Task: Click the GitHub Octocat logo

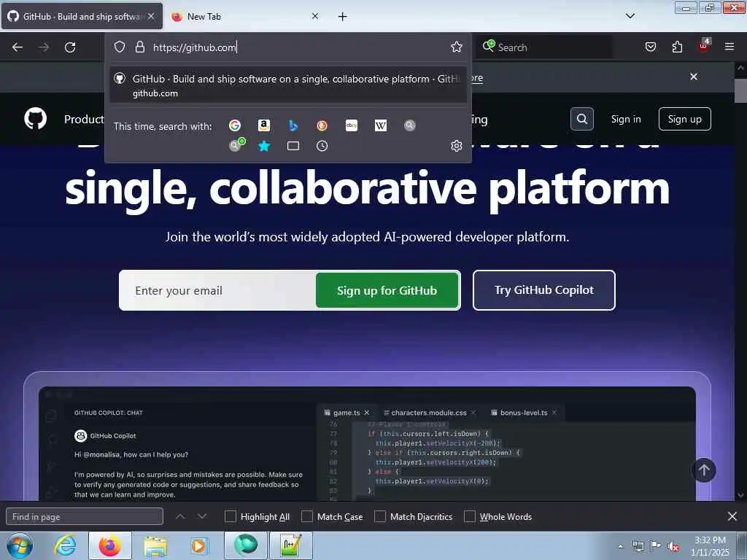Action: point(36,119)
